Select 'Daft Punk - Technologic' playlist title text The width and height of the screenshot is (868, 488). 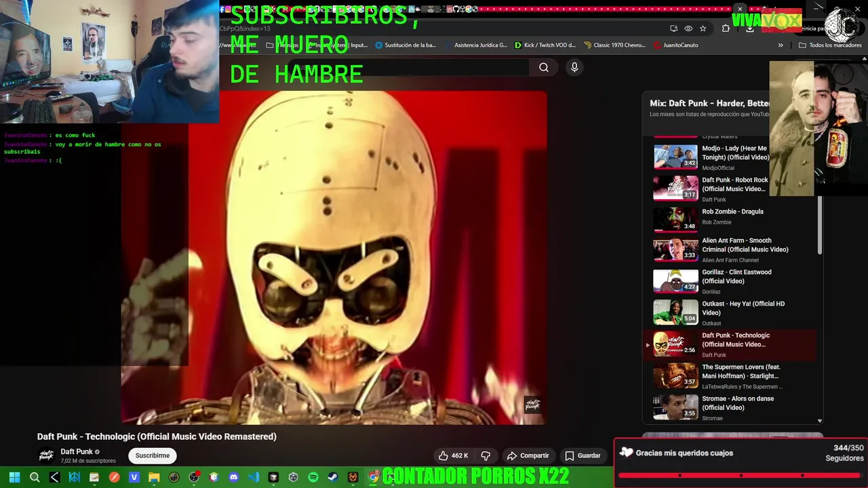[736, 340]
